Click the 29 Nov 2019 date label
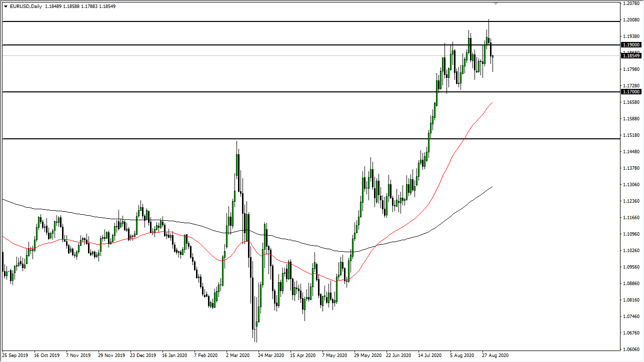The image size is (644, 362). (x=111, y=356)
